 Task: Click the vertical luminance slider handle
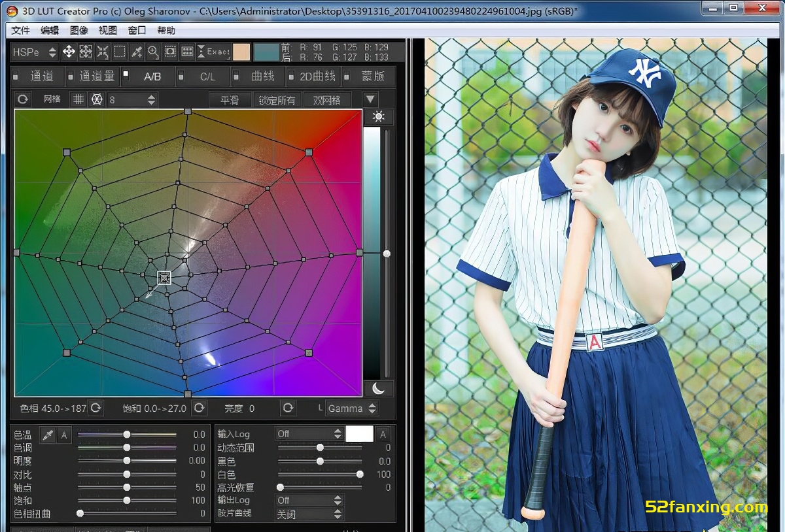(387, 254)
